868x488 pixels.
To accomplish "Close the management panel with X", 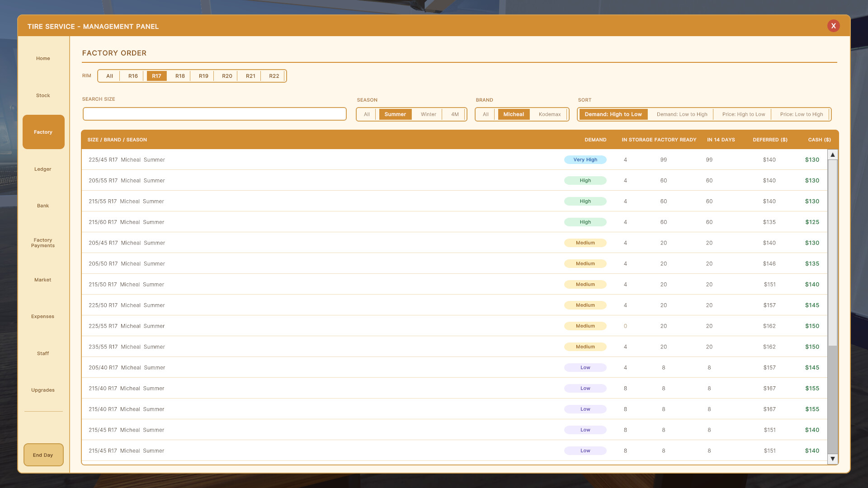I will coord(833,26).
